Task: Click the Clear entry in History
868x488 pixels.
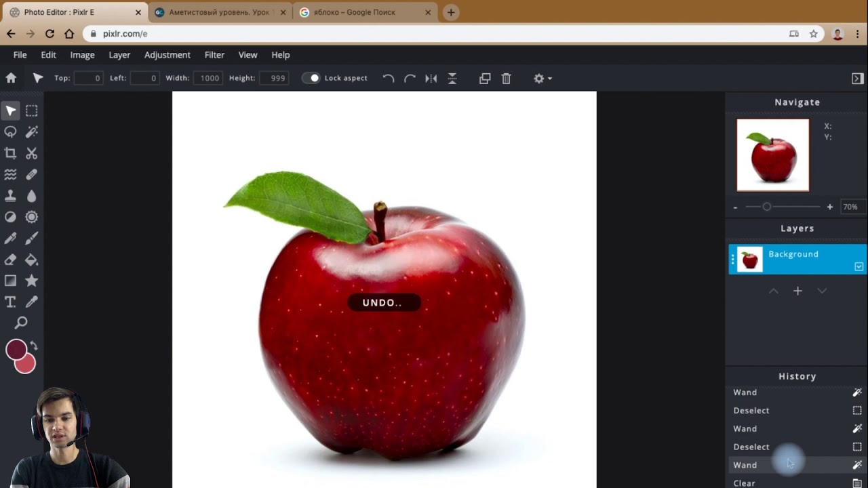Action: pos(797,483)
